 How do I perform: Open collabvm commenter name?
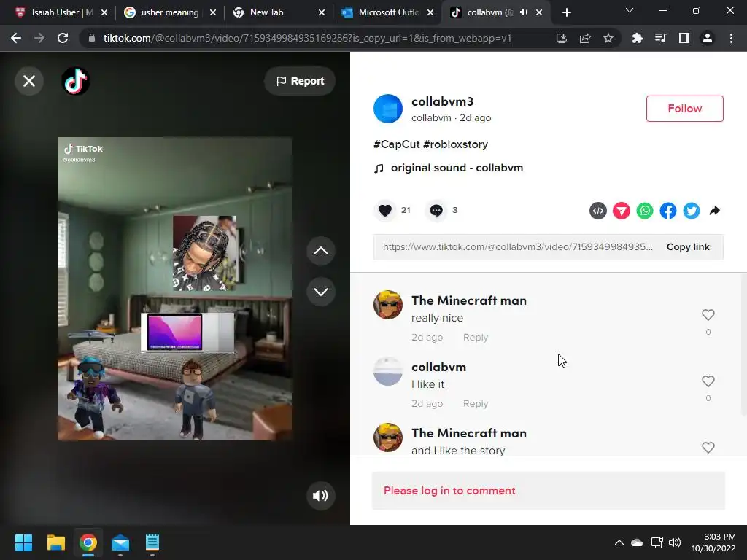click(x=438, y=367)
